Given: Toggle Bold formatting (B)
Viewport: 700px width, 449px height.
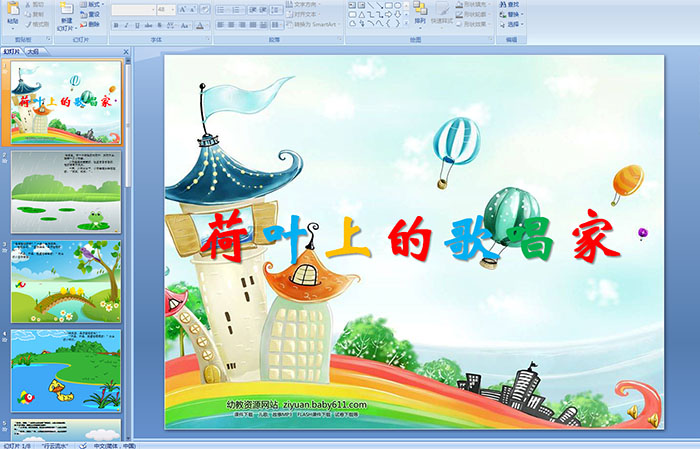Looking at the screenshot, I should pyautogui.click(x=116, y=25).
